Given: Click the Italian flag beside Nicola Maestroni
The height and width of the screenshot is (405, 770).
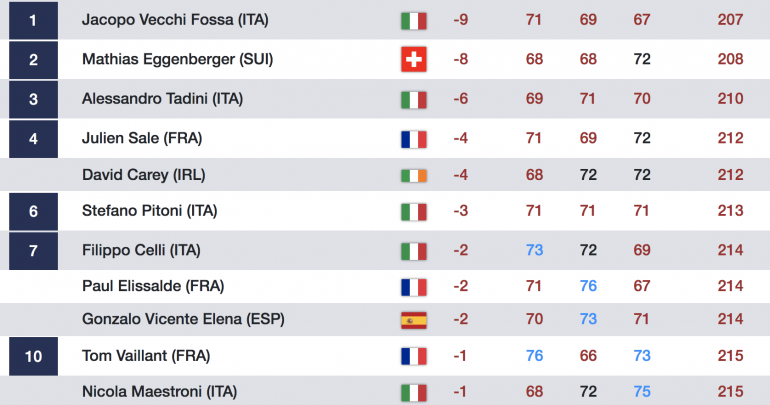Looking at the screenshot, I should coord(413,393).
